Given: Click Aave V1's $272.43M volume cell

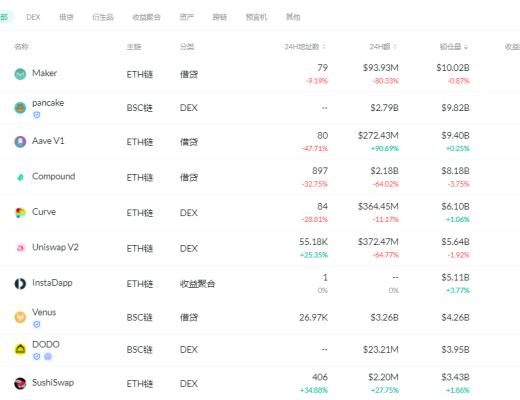Looking at the screenshot, I should pyautogui.click(x=378, y=136).
